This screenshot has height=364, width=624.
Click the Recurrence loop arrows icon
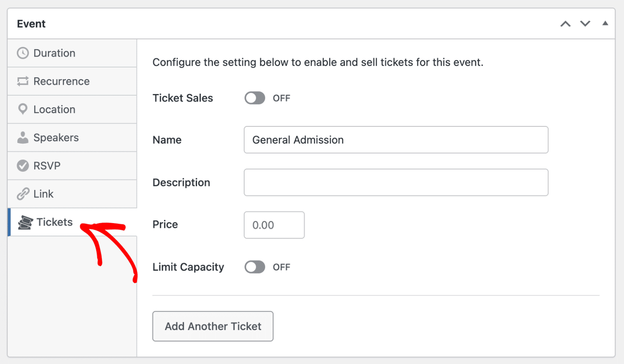(x=23, y=81)
